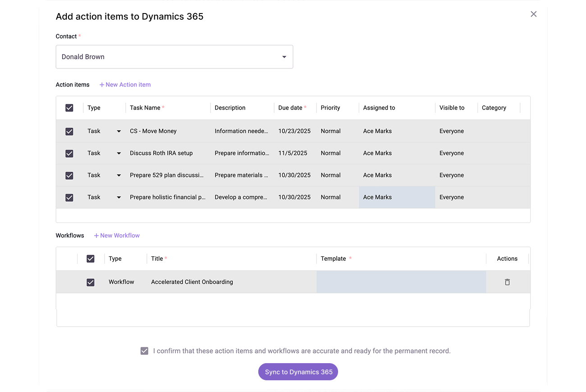Image resolution: width=586 pixels, height=392 pixels.
Task: Click the Prepare information description cell
Action: [242, 153]
